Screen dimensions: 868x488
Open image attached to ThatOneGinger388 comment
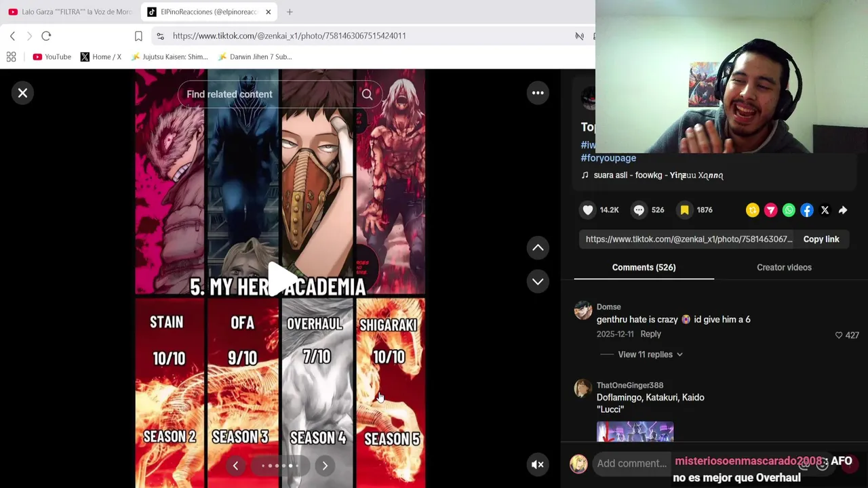point(635,432)
